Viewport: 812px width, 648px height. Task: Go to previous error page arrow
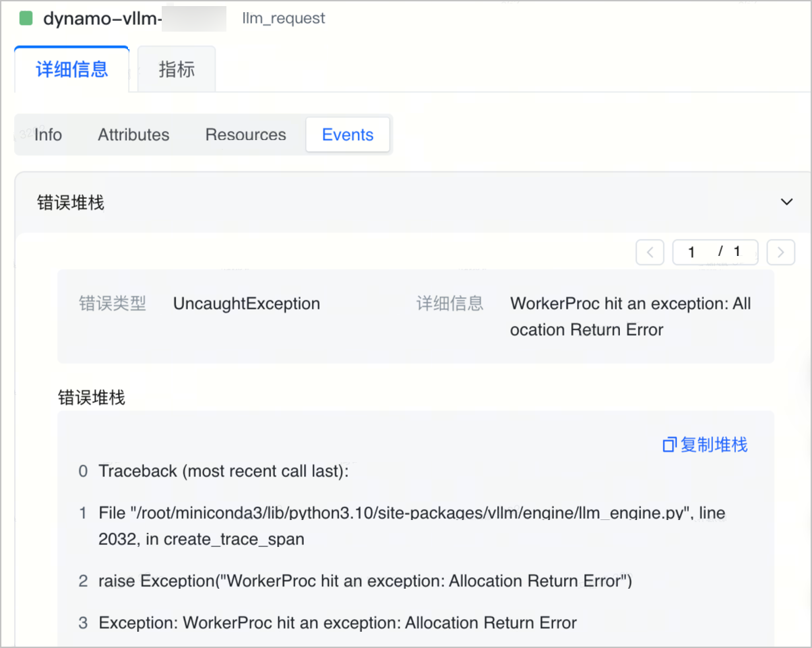650,253
